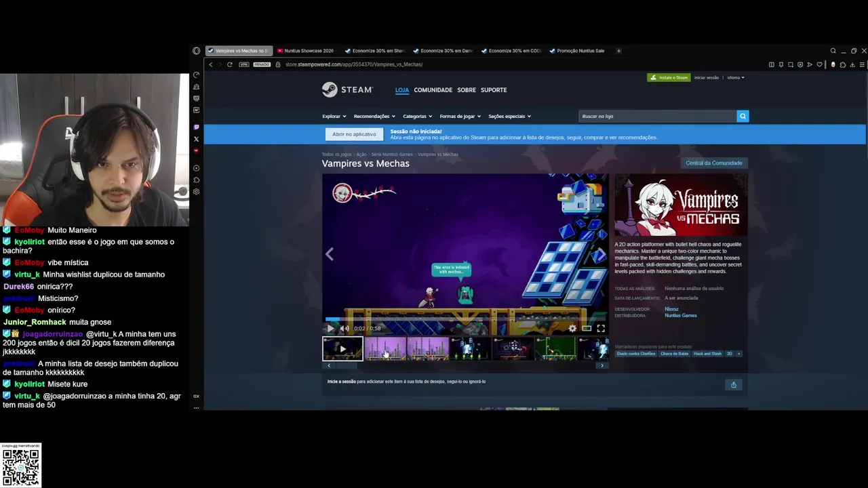
Task: Expand Formas de jogar dropdown
Action: tap(460, 116)
